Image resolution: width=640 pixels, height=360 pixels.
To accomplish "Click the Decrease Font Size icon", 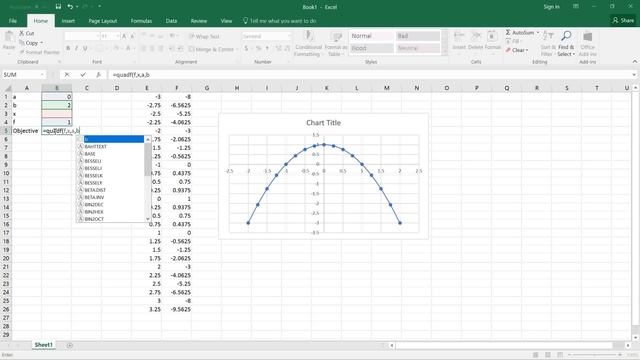I will click(x=133, y=36).
